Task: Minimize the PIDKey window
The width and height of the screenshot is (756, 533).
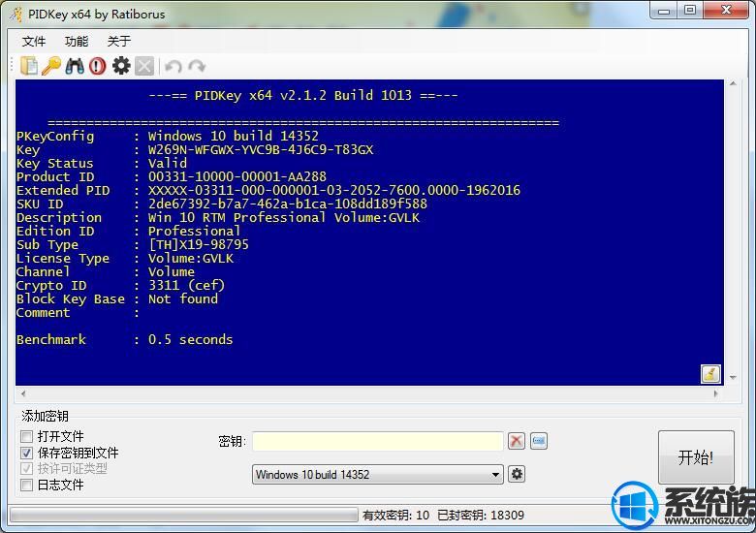Action: coord(664,11)
